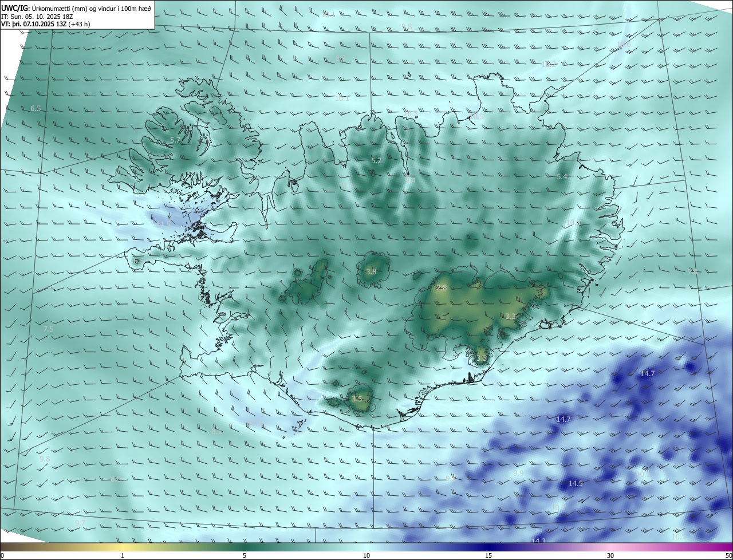Click the colorbar tick label 1
This screenshot has height=560, width=733.
(123, 555)
